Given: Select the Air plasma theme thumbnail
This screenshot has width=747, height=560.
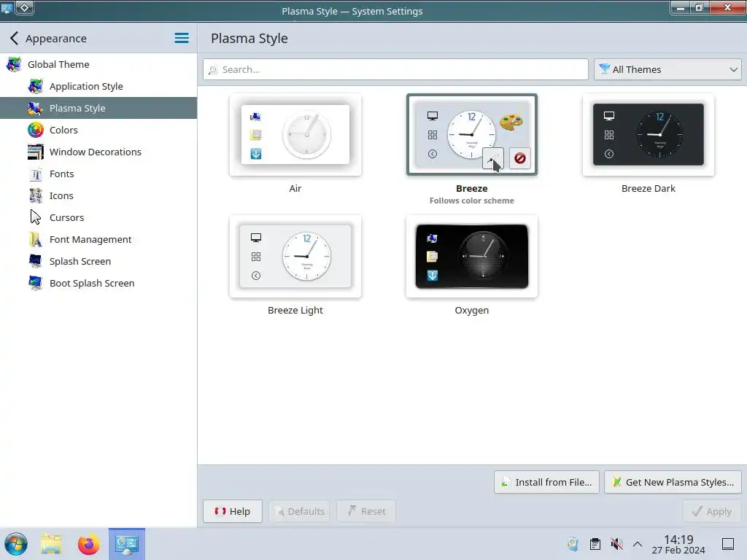Looking at the screenshot, I should click(295, 135).
